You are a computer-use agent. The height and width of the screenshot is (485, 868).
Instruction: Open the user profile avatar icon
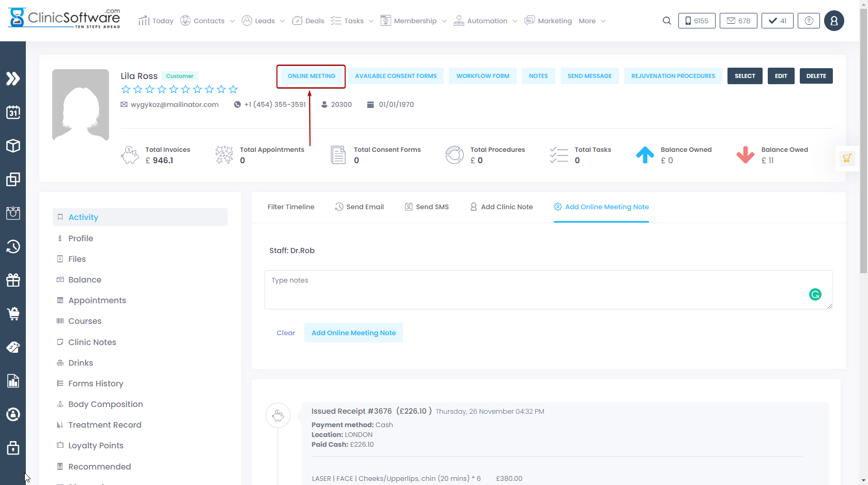tap(834, 21)
